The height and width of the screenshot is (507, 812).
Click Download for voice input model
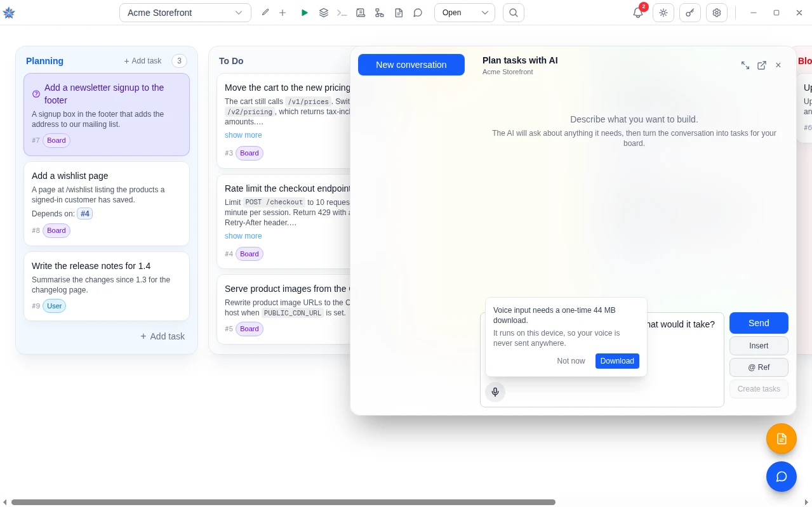click(617, 361)
